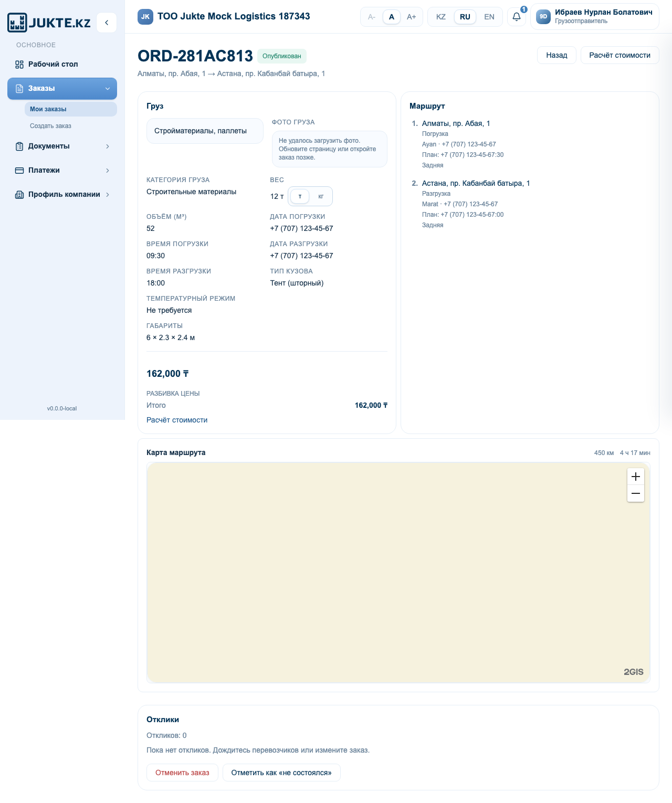Open notifications via the bell icon
This screenshot has width=672, height=803.
[x=517, y=17]
